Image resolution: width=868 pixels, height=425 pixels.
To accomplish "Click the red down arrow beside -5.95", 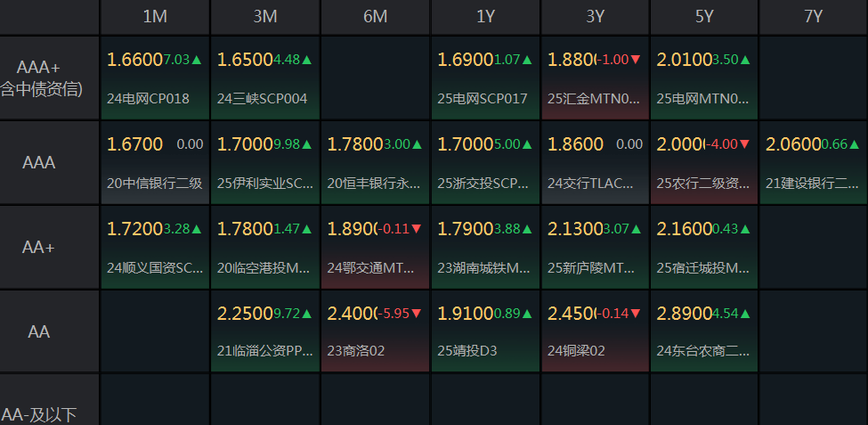I will pos(417,315).
